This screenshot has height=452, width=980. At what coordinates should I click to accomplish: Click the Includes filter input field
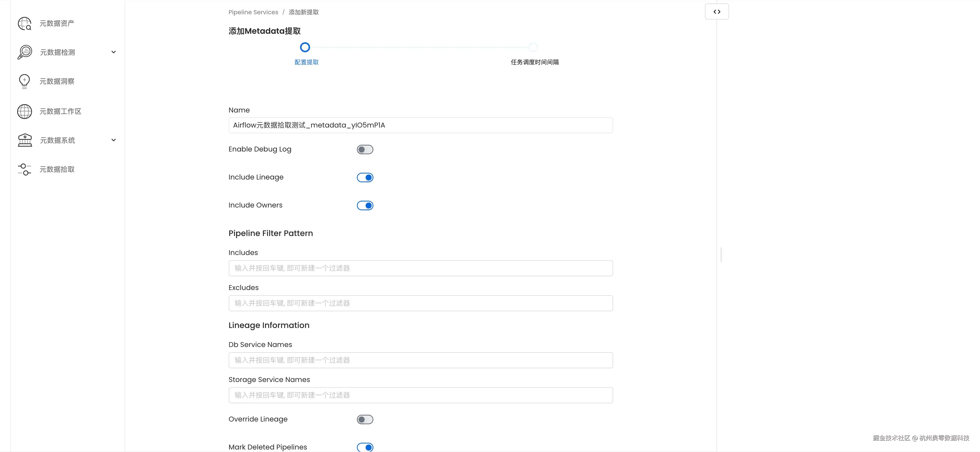tap(420, 268)
